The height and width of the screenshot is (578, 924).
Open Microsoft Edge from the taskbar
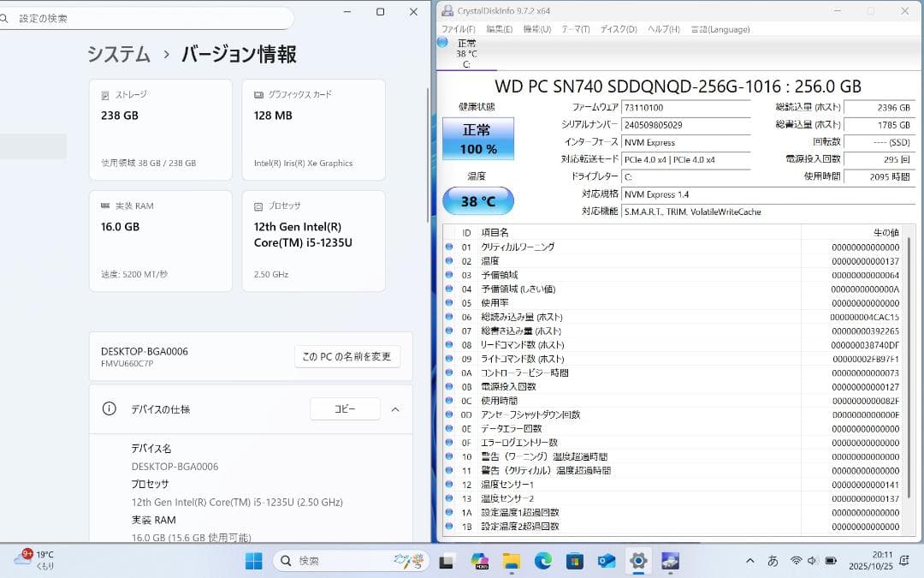click(544, 561)
